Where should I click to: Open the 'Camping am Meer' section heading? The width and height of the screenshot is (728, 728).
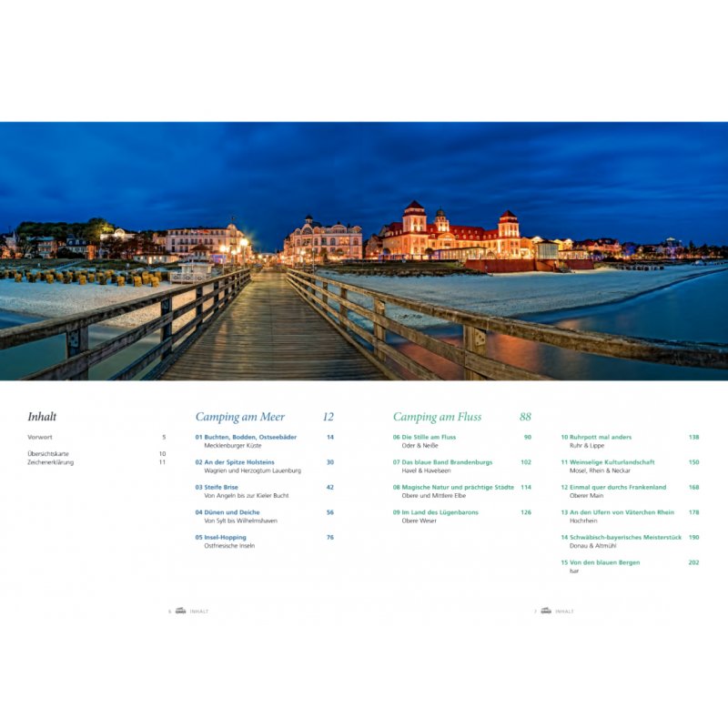[239, 417]
